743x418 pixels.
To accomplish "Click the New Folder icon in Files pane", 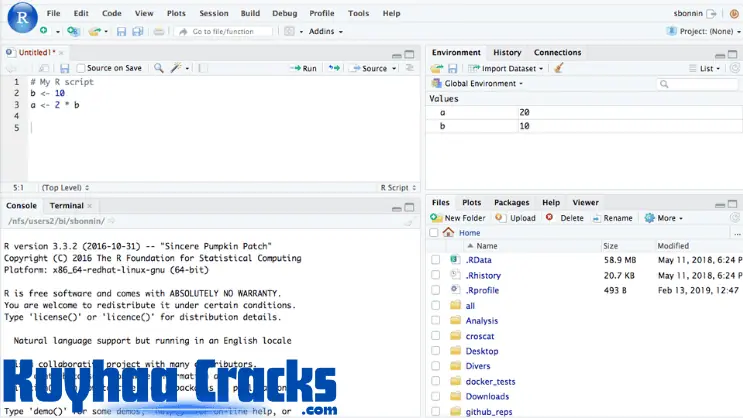I will click(x=437, y=217).
